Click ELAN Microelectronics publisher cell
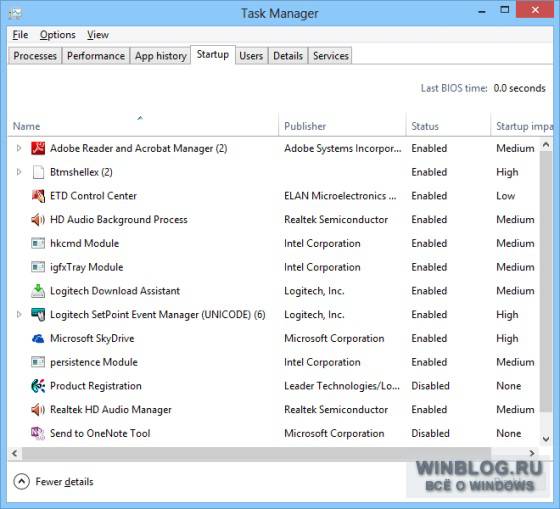 click(x=340, y=196)
